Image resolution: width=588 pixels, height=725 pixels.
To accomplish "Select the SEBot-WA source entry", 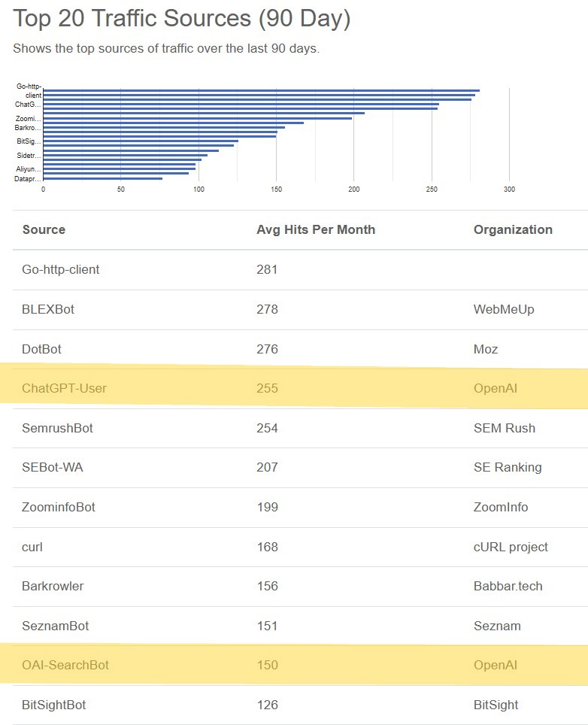I will click(x=53, y=468).
